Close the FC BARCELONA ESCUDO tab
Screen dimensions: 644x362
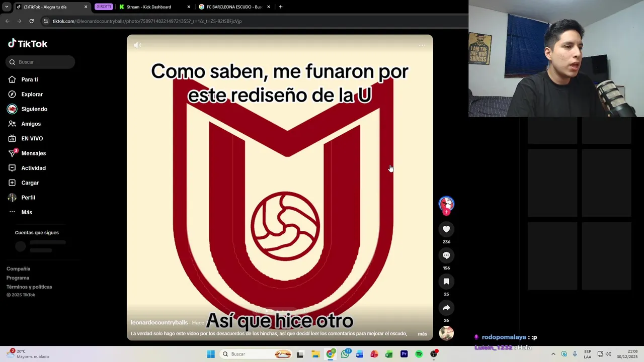tap(269, 7)
